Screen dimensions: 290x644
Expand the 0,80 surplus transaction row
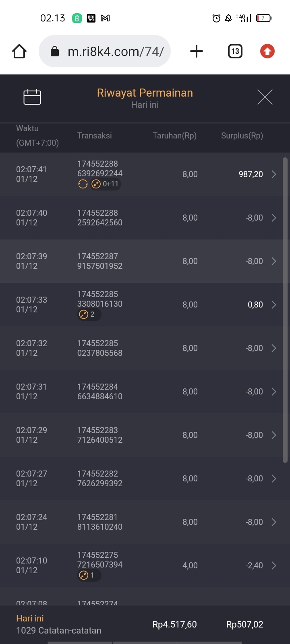(274, 305)
